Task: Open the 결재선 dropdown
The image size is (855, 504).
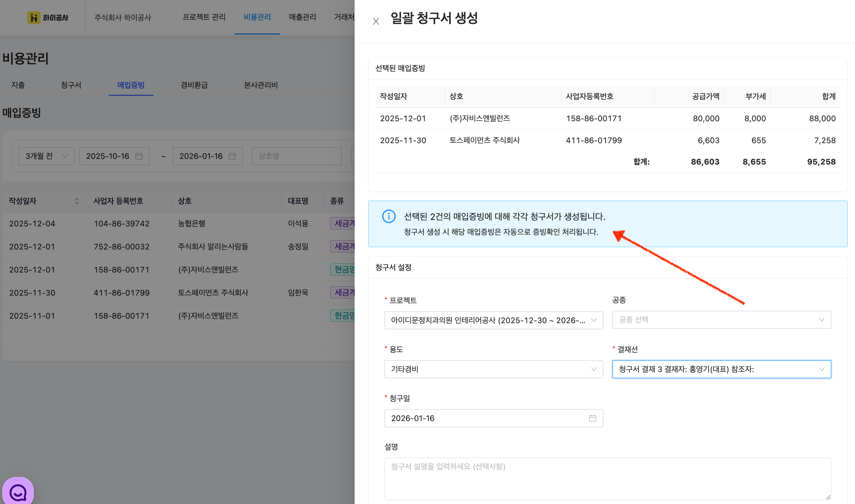Action: pos(721,369)
